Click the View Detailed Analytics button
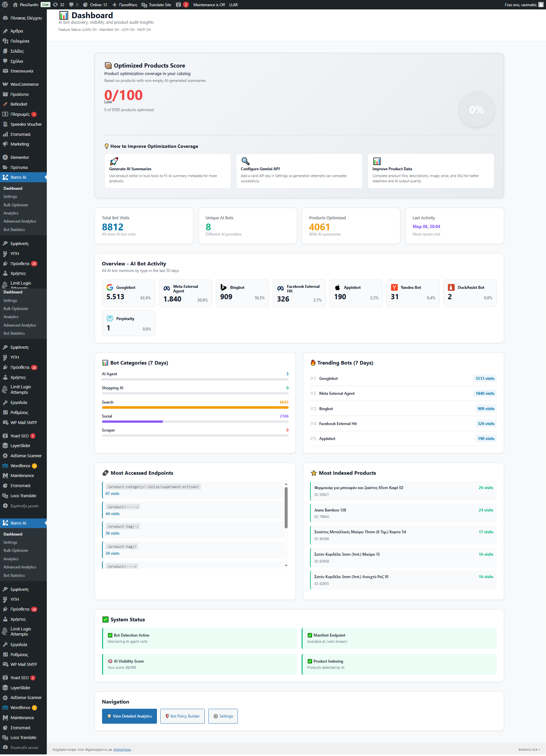The height and width of the screenshot is (756, 546). click(x=129, y=716)
